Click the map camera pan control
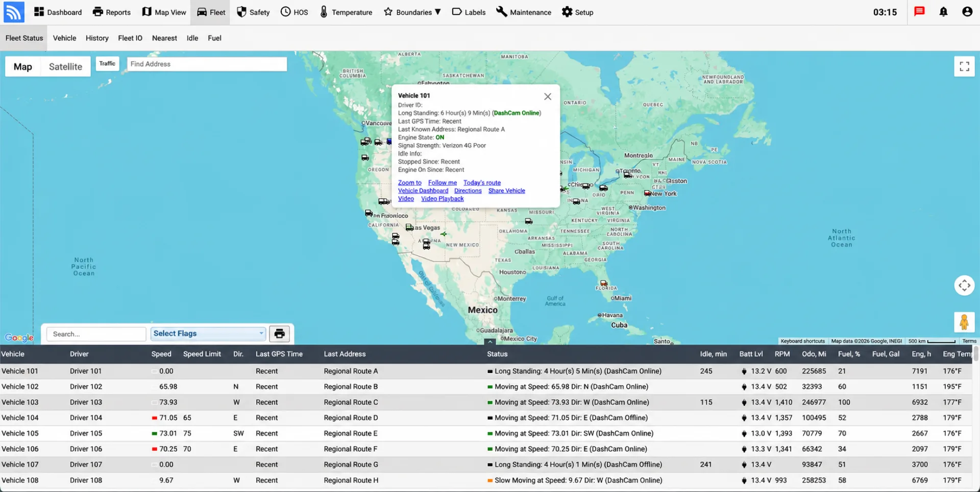The image size is (980, 492). click(964, 285)
